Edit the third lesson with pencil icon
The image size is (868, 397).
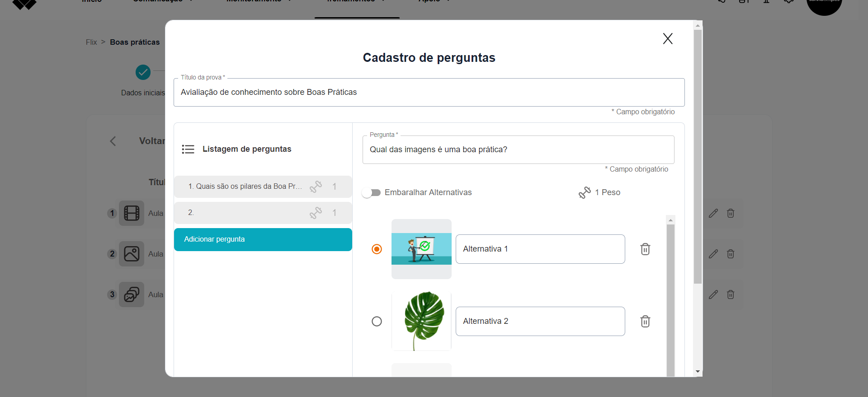(x=713, y=294)
